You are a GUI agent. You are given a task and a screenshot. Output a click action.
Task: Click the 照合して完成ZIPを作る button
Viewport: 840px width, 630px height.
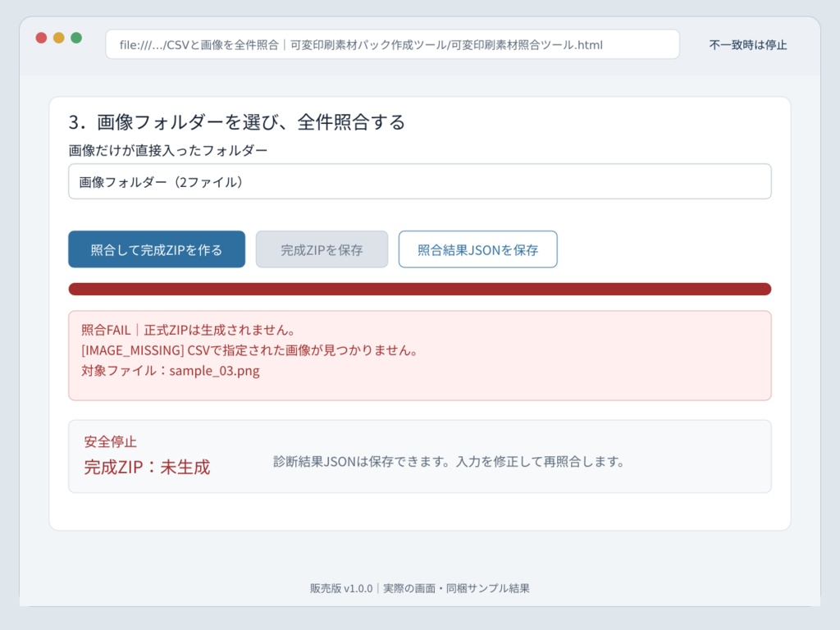pyautogui.click(x=157, y=249)
